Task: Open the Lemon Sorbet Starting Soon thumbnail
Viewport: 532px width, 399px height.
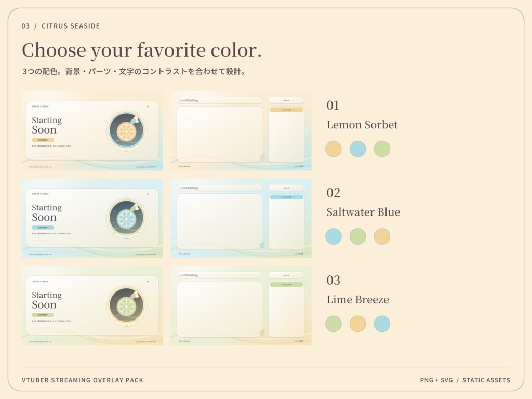Action: point(92,130)
